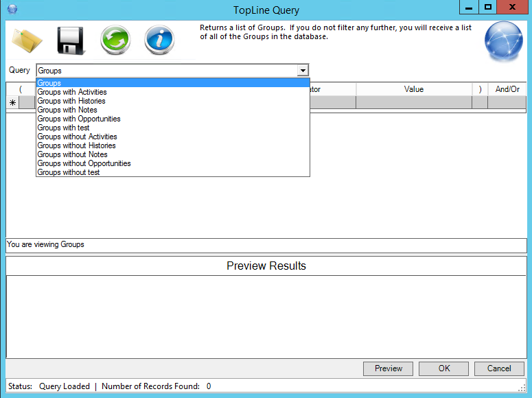Screen dimensions: 532x398
Task: Minimize the TopLine Query window
Action: pyautogui.click(x=469, y=7)
